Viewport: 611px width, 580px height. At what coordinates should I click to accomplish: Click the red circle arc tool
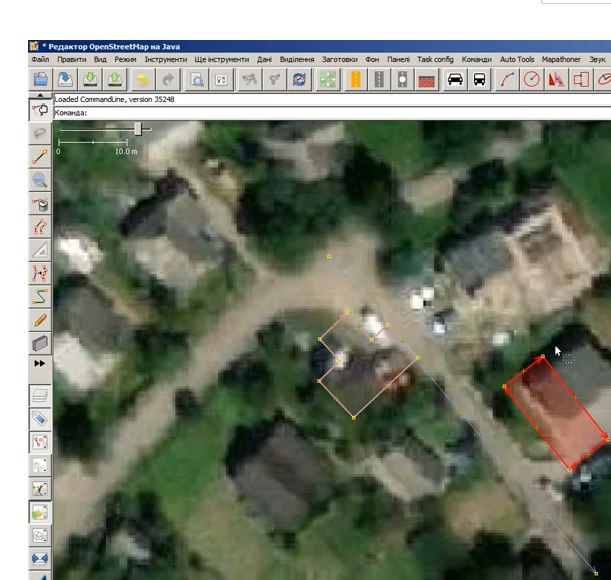tap(532, 80)
